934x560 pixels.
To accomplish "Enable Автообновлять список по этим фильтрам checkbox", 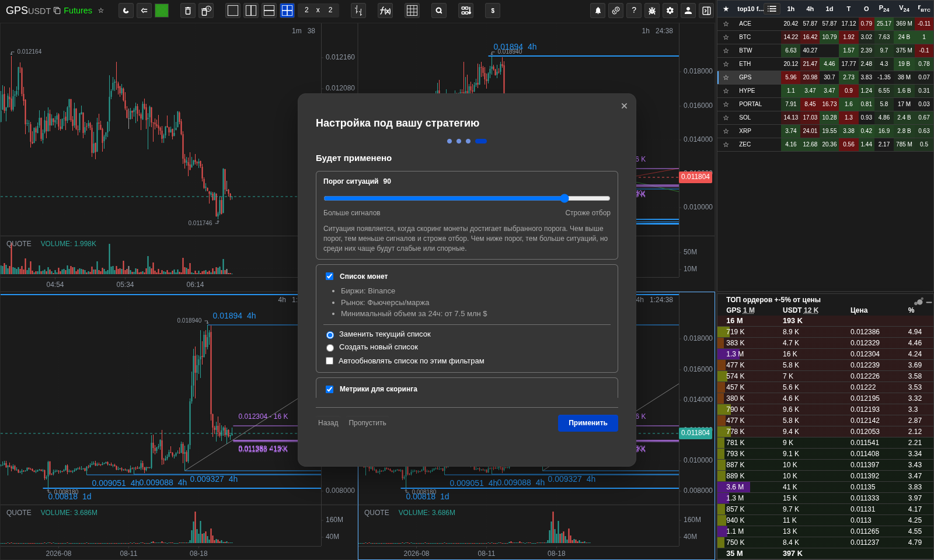I will coord(329,361).
